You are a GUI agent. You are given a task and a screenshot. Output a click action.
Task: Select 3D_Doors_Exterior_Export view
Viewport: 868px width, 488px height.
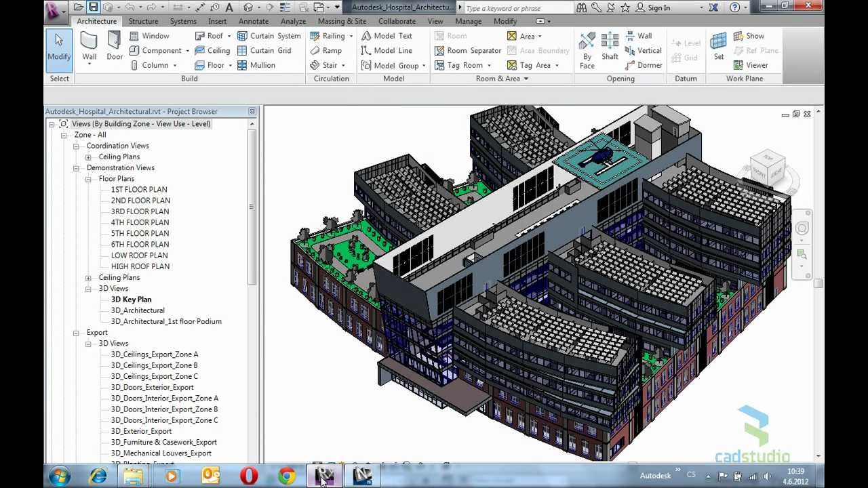pyautogui.click(x=153, y=388)
